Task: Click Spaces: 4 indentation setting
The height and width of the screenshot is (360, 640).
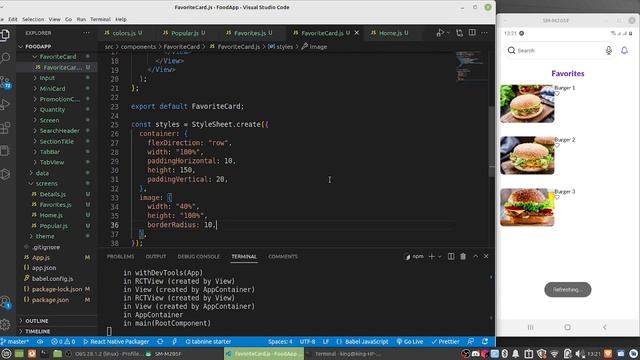Action: [280, 341]
